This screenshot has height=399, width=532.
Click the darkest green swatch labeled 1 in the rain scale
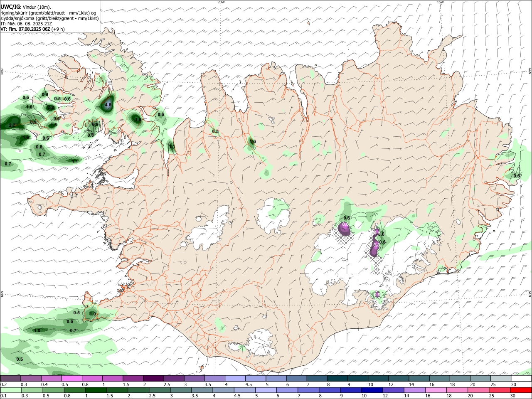96,390
